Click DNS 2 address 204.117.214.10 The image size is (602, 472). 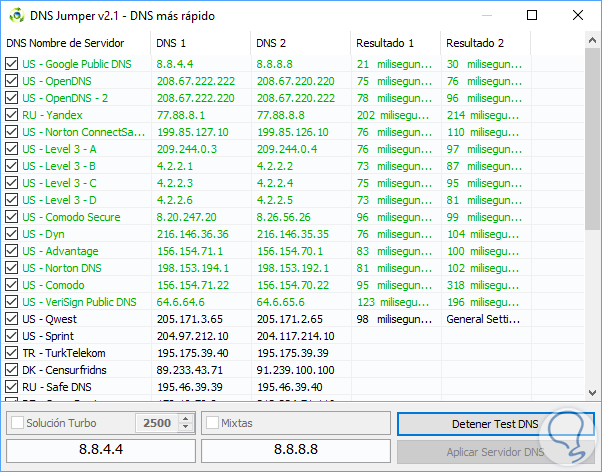click(296, 336)
